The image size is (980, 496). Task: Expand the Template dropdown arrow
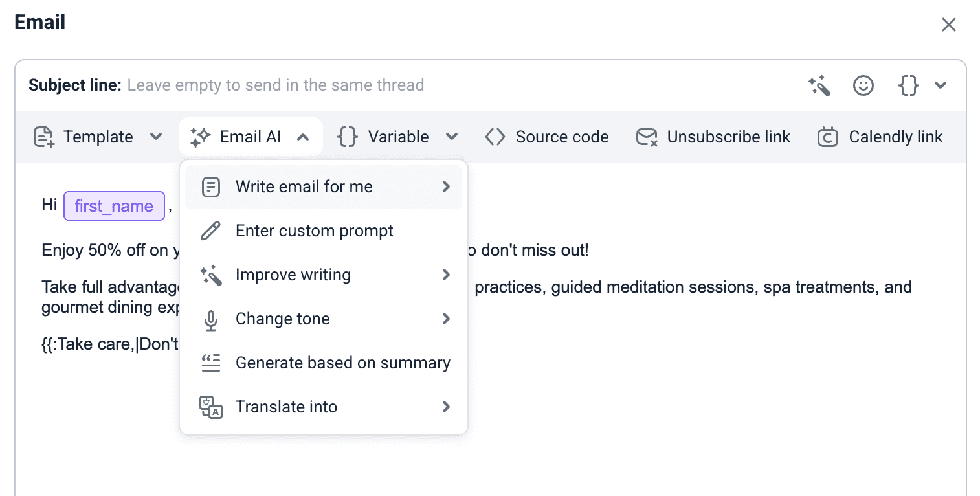(x=155, y=137)
